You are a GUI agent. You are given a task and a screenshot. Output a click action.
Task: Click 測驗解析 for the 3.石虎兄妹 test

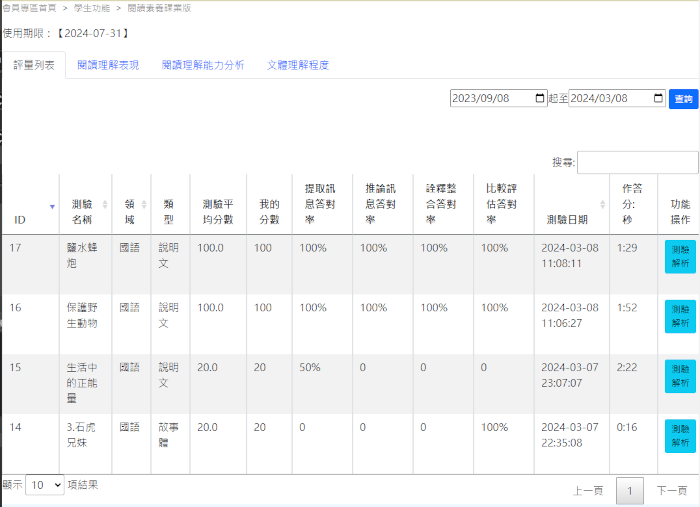pos(680,435)
